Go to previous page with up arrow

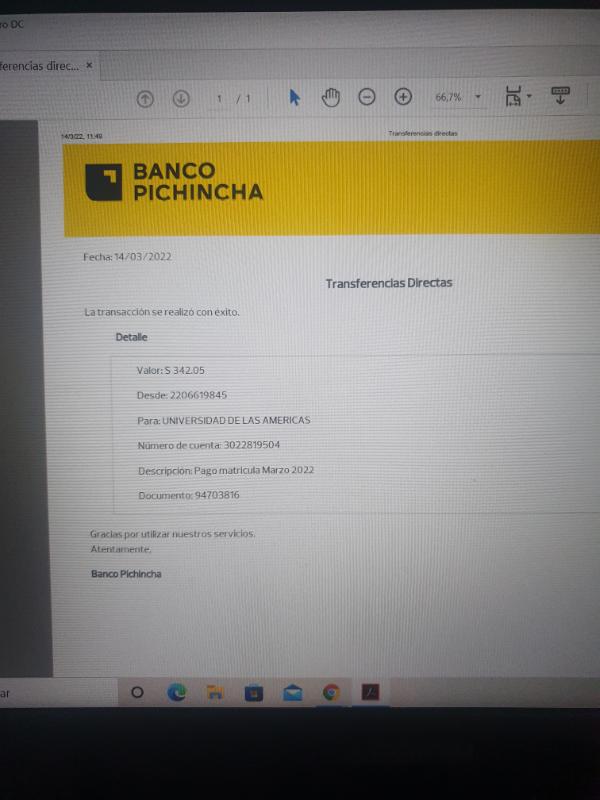[145, 98]
